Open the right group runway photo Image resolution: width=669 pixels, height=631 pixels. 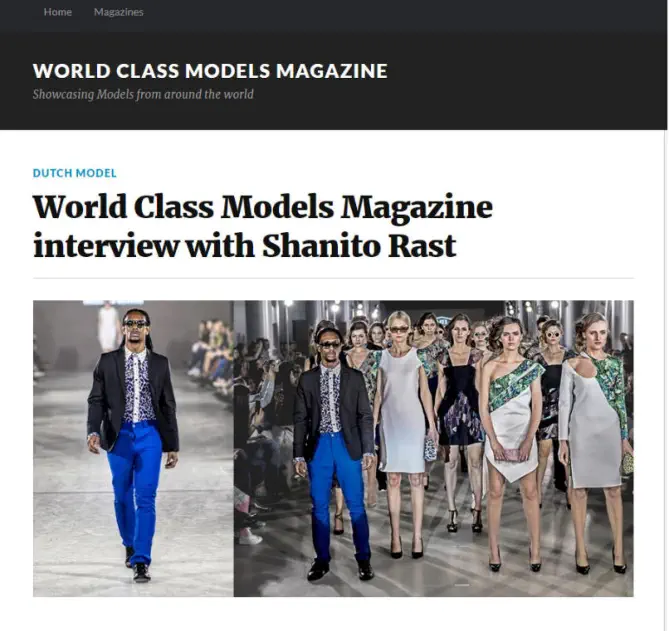434,448
